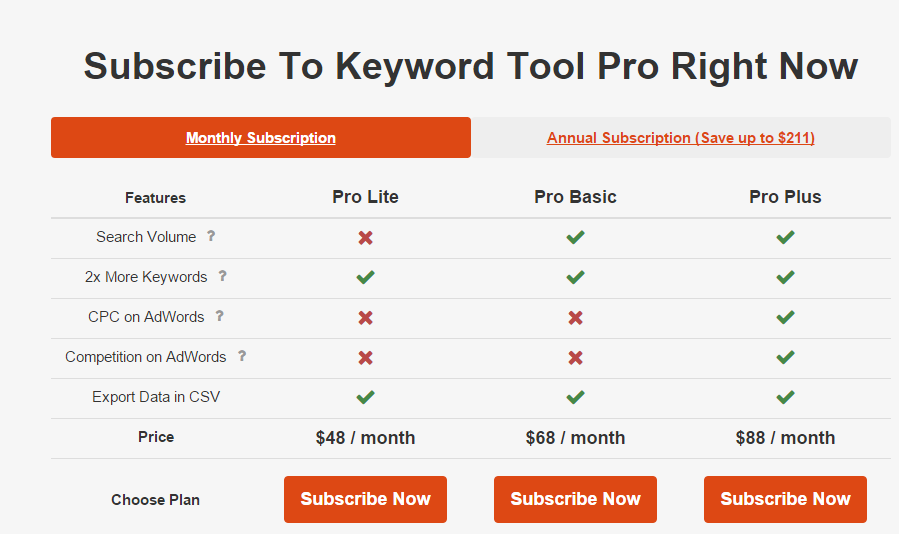Click the green check for Pro Plus Competition on AdWords
This screenshot has height=534, width=899.
coord(785,357)
